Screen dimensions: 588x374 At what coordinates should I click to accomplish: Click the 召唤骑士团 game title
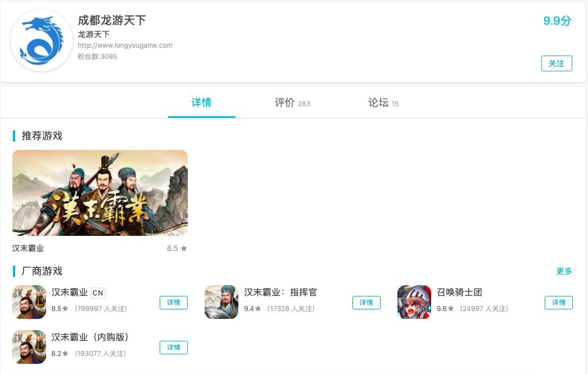coord(459,293)
